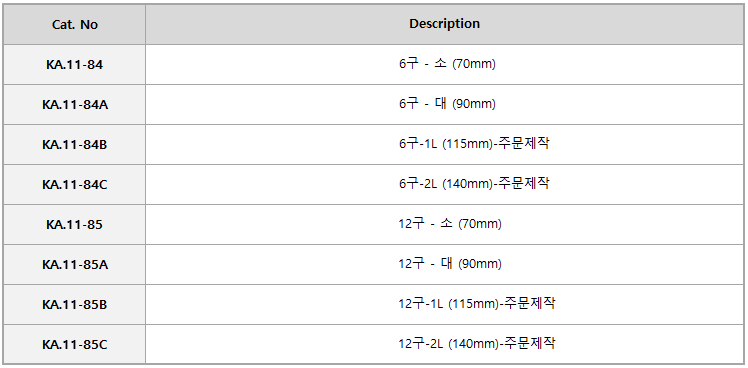Click description 12구 - 소 (70mm)
748x368 pixels.
(450, 223)
